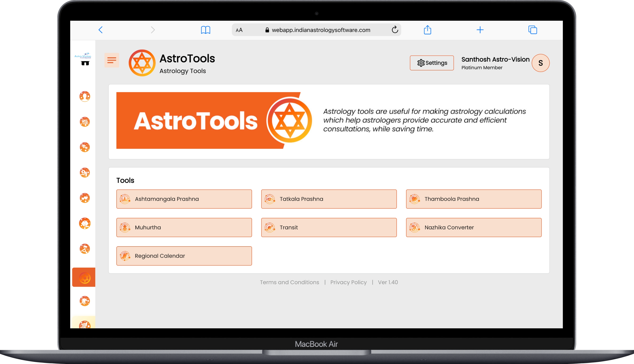The image size is (634, 364).
Task: Click the Muhurtha tool icon
Action: 125,228
